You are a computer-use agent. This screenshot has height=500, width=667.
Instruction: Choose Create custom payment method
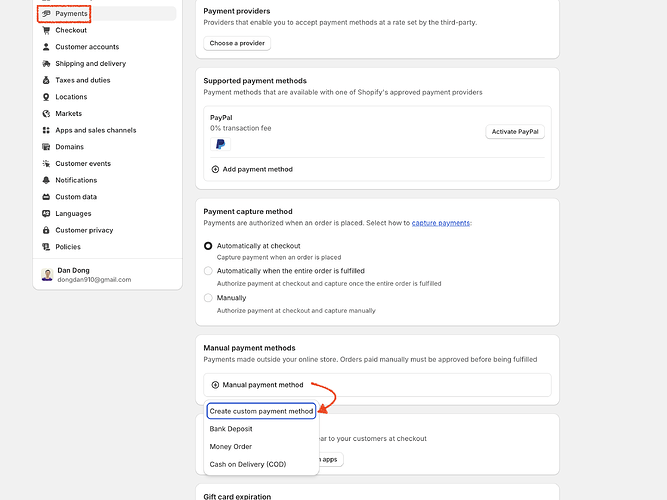261,411
